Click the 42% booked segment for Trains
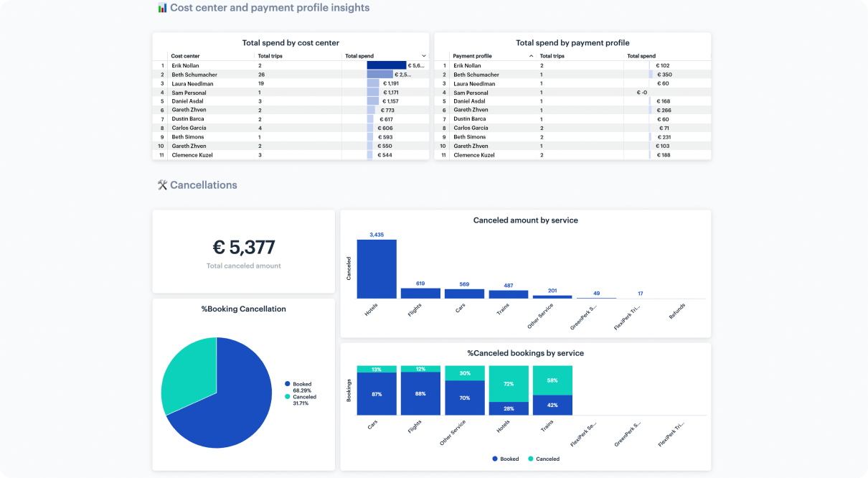 [x=552, y=405]
